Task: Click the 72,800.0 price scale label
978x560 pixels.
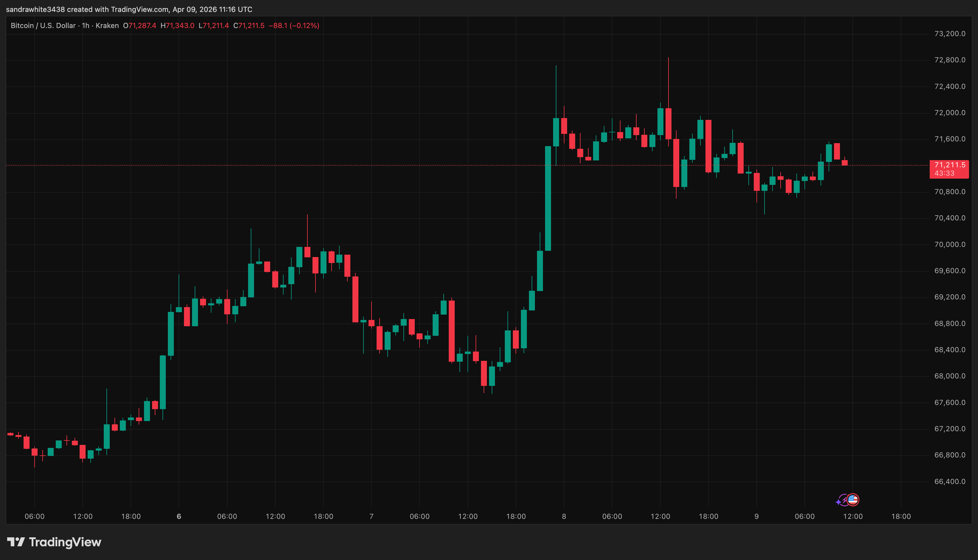Action: (x=950, y=60)
